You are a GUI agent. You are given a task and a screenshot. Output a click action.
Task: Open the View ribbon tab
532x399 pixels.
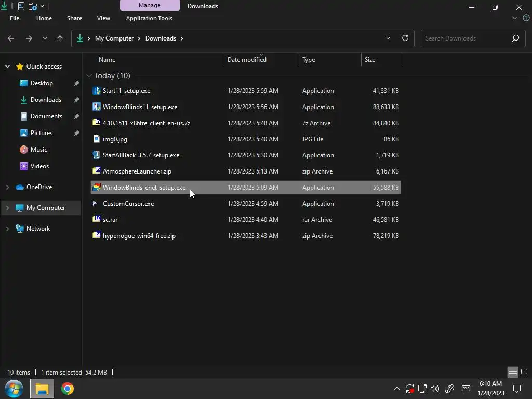tap(103, 18)
